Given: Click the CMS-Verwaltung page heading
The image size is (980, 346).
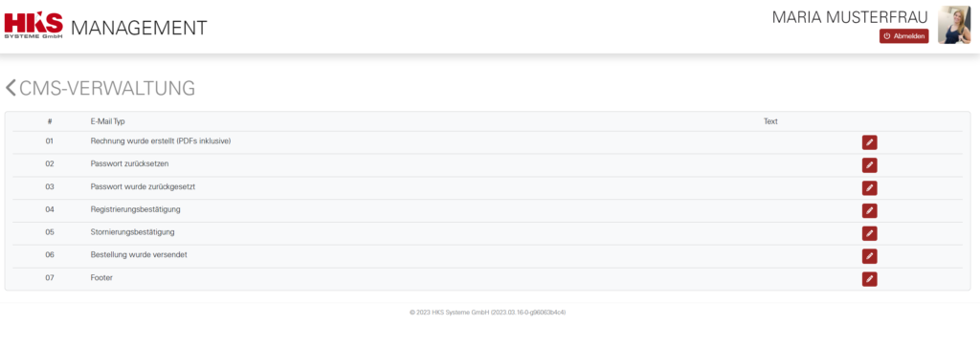Looking at the screenshot, I should [x=107, y=89].
